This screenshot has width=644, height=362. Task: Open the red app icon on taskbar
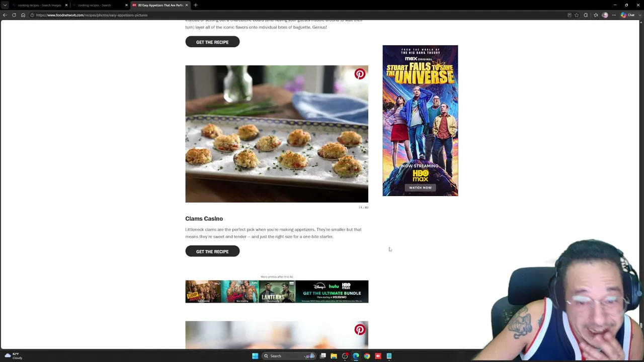coord(378,356)
